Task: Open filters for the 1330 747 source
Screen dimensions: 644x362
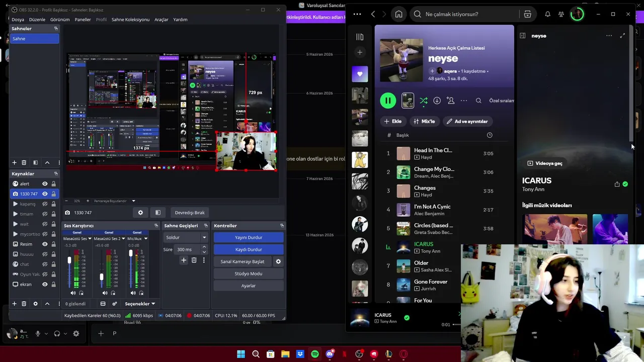Action: coord(157,213)
